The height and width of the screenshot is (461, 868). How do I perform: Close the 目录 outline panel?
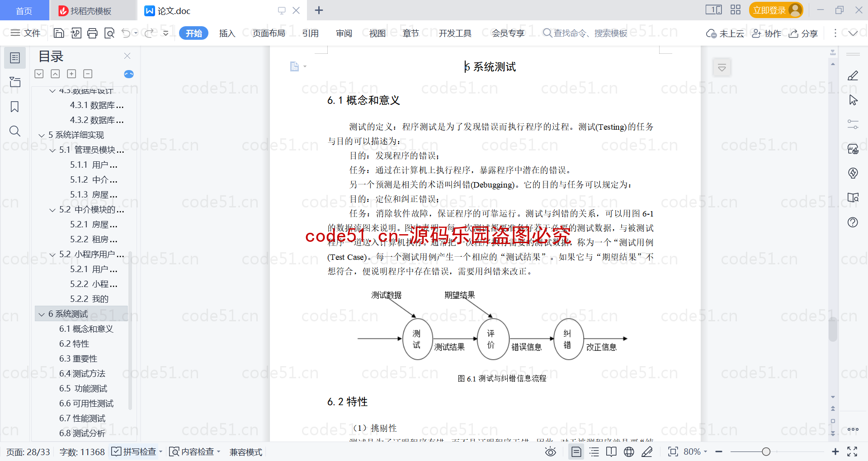[127, 56]
